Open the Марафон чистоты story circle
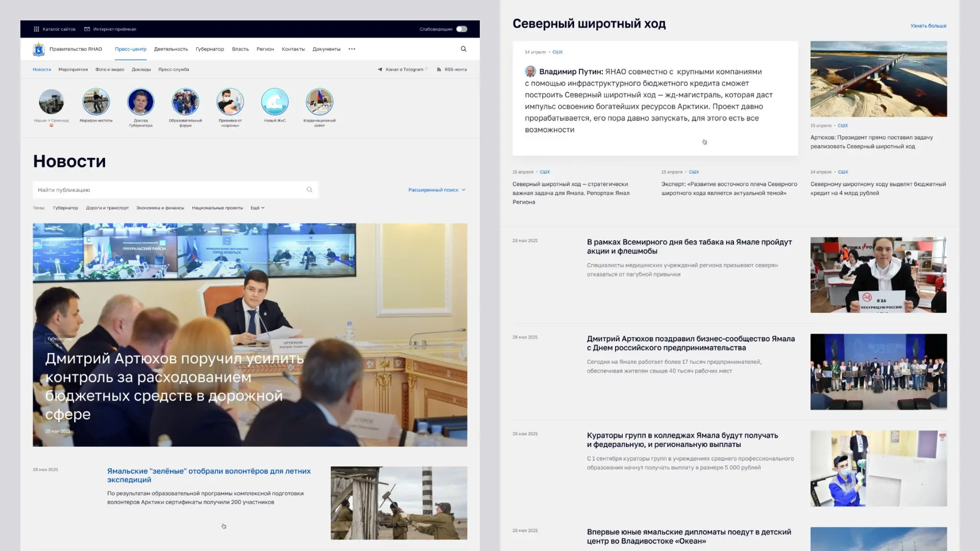The height and width of the screenshot is (551, 980). [96, 102]
